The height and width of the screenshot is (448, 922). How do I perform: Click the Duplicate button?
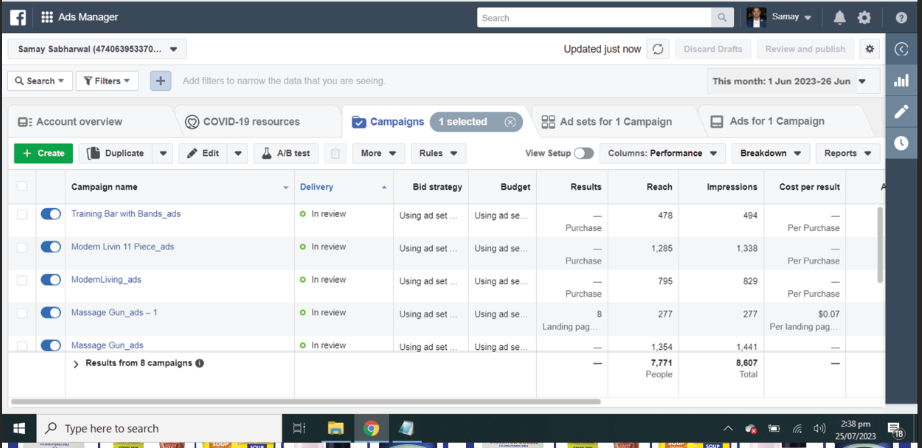click(x=116, y=153)
